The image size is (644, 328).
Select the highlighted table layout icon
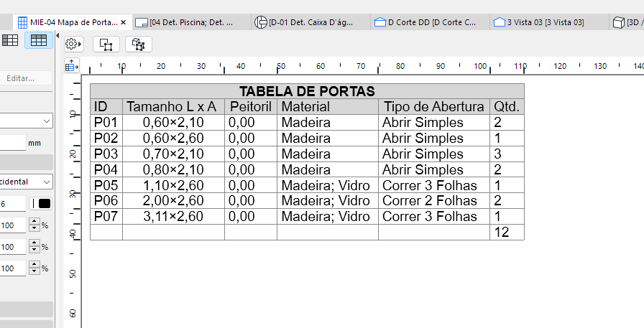click(x=38, y=40)
